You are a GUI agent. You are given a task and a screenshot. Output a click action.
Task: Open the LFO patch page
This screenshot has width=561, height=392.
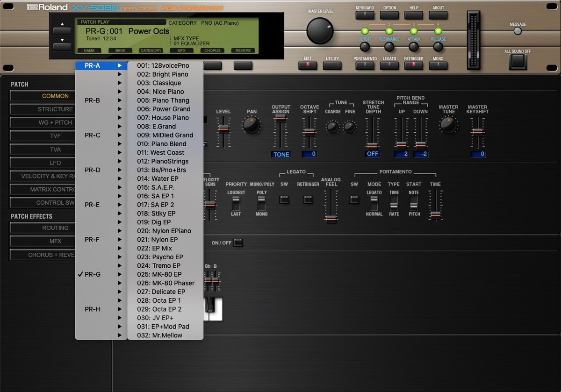(55, 163)
